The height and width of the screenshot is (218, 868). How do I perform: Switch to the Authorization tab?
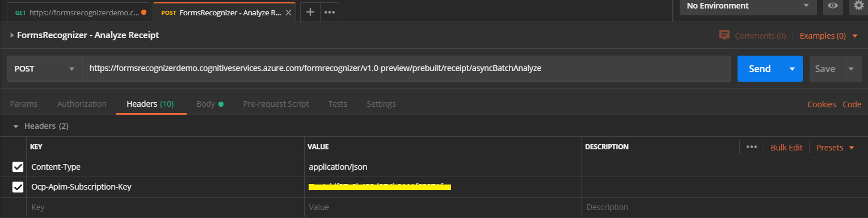pos(82,104)
